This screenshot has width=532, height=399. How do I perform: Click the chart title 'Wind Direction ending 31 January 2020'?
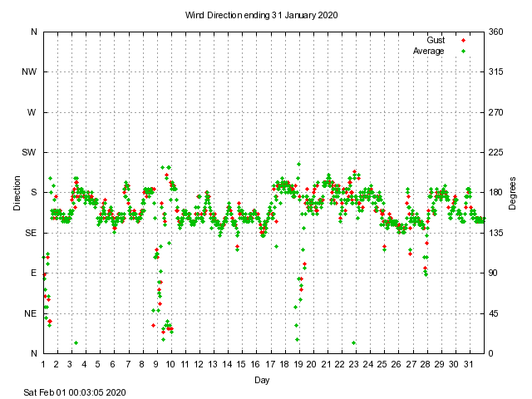(261, 15)
